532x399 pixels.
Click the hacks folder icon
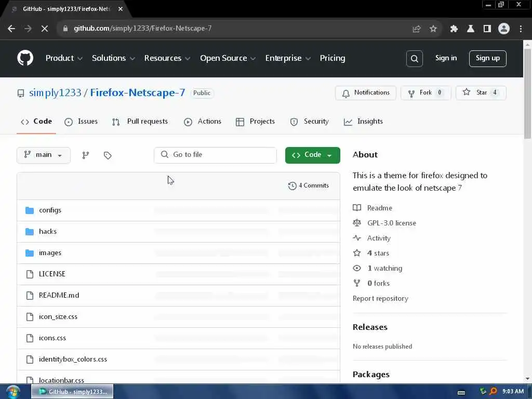coord(30,232)
